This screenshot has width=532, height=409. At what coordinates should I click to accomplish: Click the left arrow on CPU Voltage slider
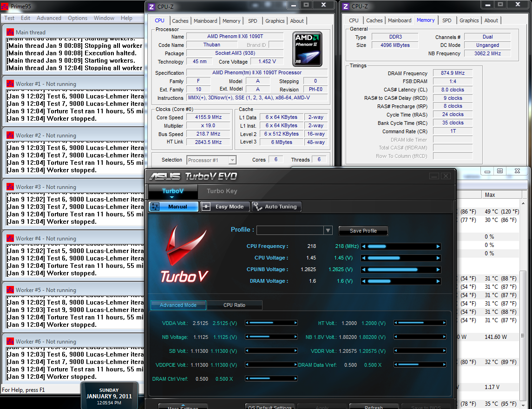coord(364,258)
